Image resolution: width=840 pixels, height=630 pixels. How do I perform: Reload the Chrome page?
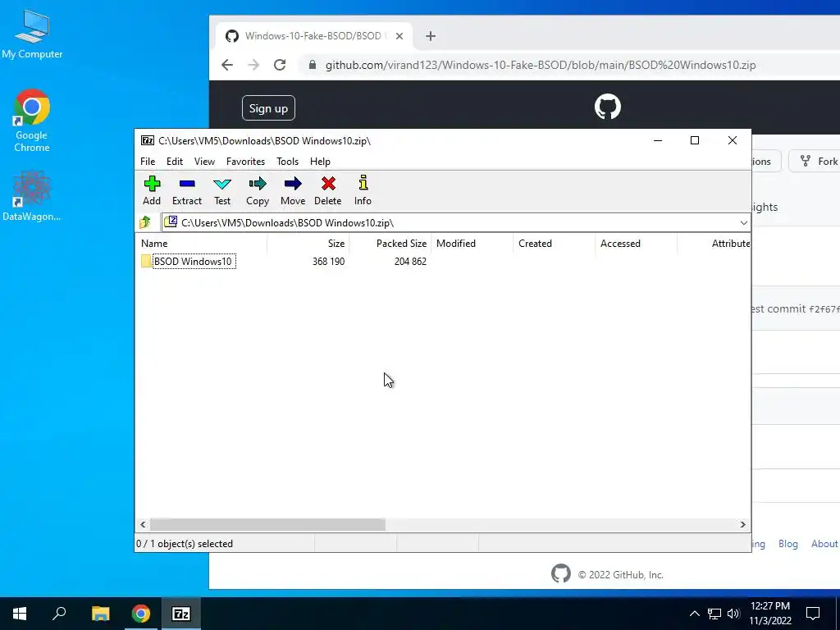tap(280, 65)
